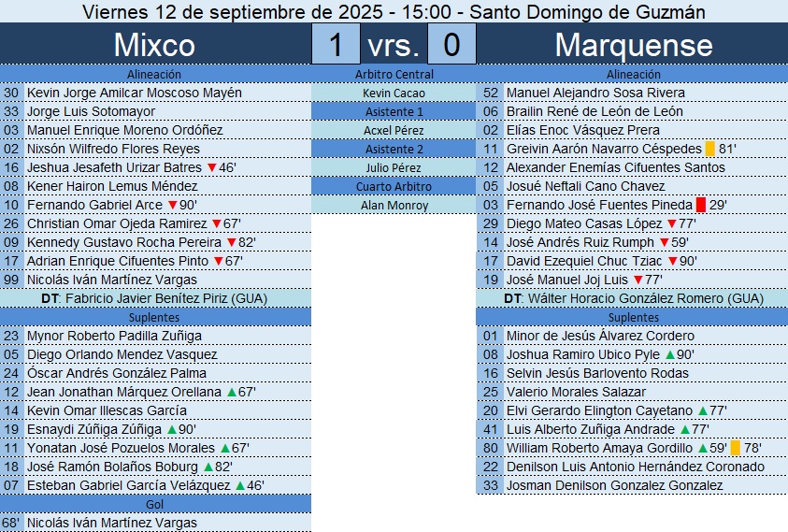
Task: Select Marquense's score box showing 0
Action: (451, 45)
